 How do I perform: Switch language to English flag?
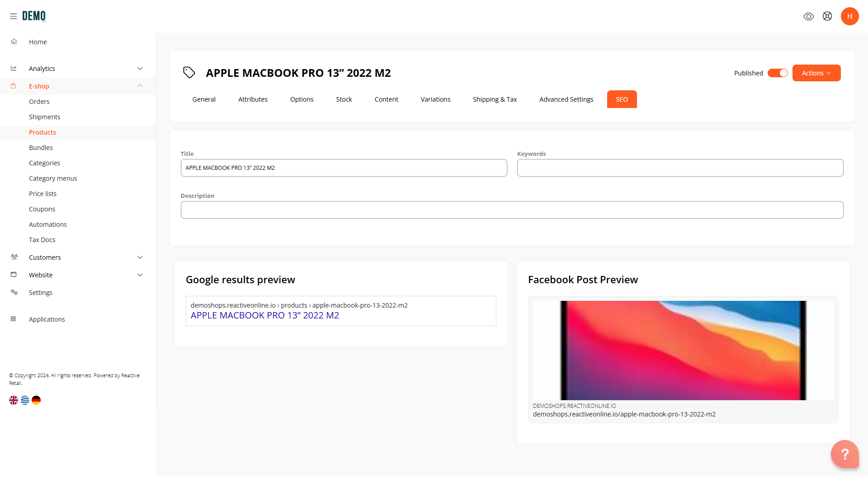click(14, 400)
